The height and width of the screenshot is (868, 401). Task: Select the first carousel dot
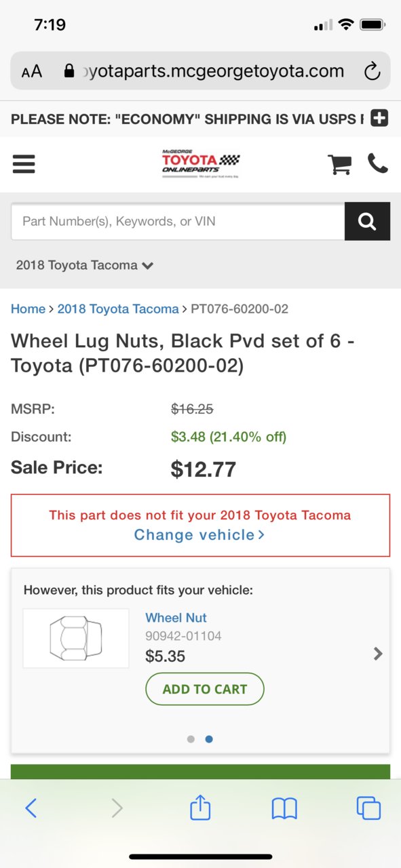(x=191, y=739)
